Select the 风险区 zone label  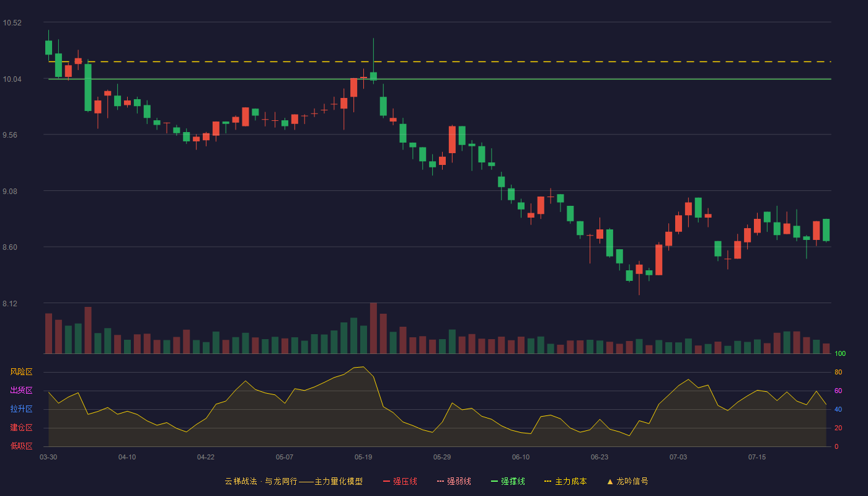[21, 372]
